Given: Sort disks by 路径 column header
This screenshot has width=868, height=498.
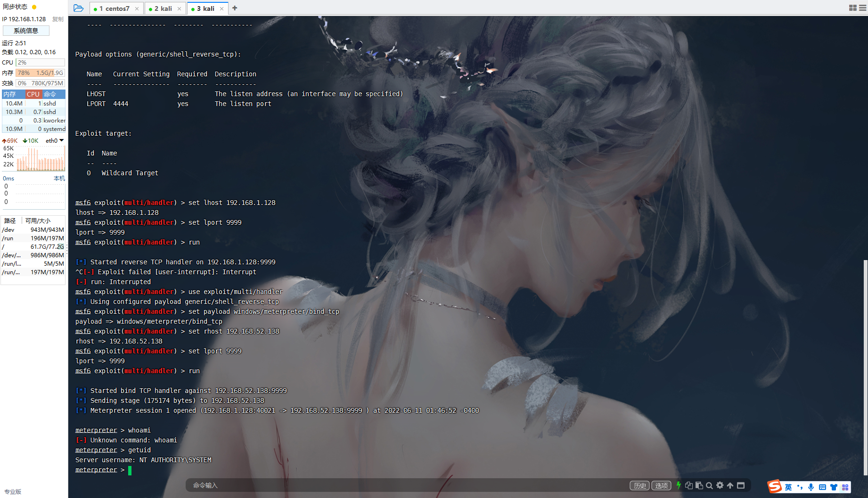Looking at the screenshot, I should click(10, 220).
